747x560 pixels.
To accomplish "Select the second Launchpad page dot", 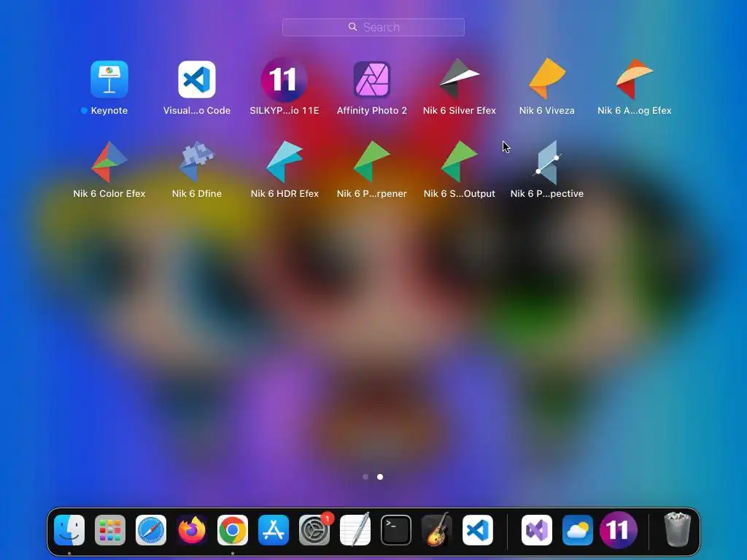I will click(x=380, y=477).
